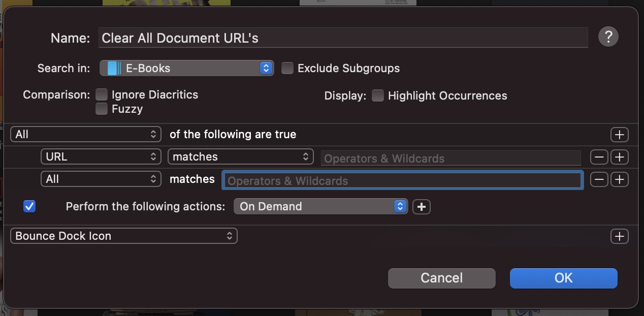Open the URL attribute dropdown

(101, 157)
